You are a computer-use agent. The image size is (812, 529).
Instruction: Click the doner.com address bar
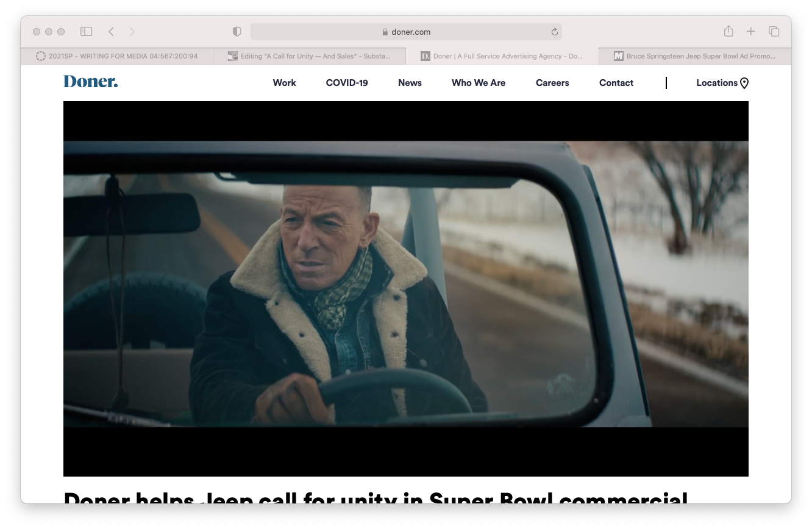pyautogui.click(x=406, y=32)
